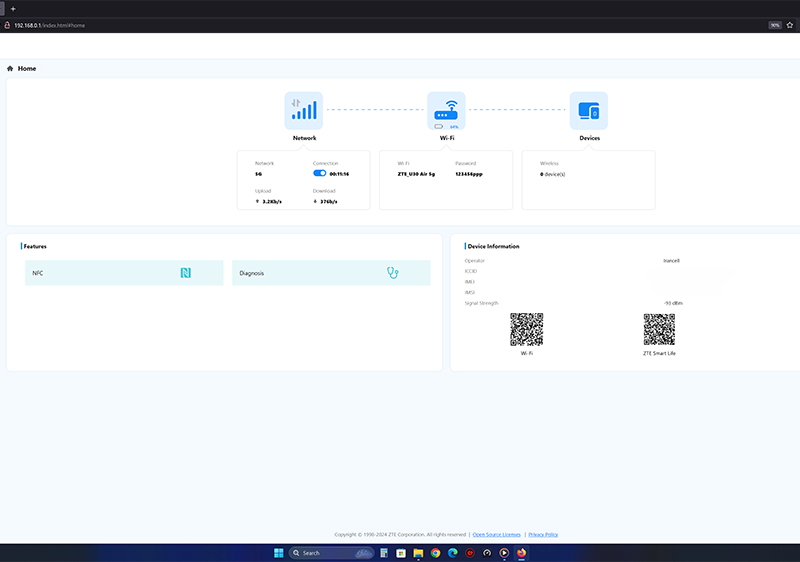Open the NFC feature tile
The height and width of the screenshot is (562, 800).
(x=124, y=273)
